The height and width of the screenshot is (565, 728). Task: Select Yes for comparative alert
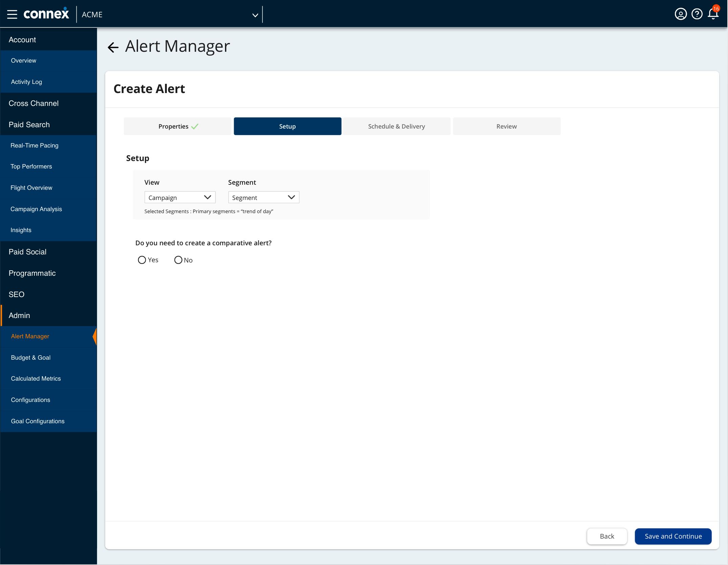142,260
